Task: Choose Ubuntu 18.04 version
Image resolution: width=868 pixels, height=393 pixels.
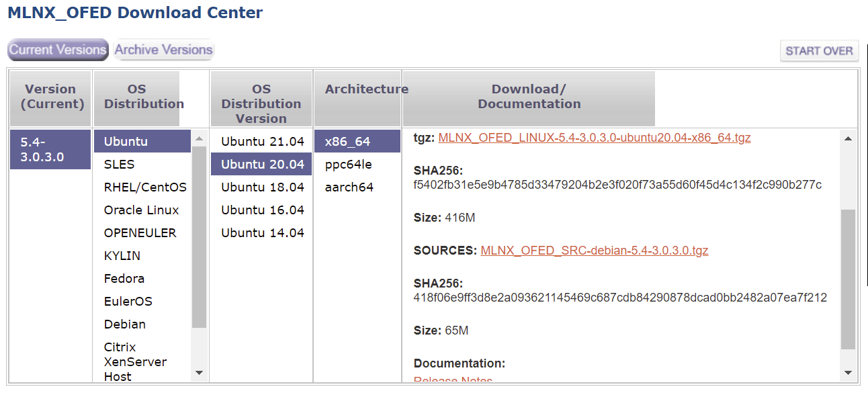Action: point(261,187)
